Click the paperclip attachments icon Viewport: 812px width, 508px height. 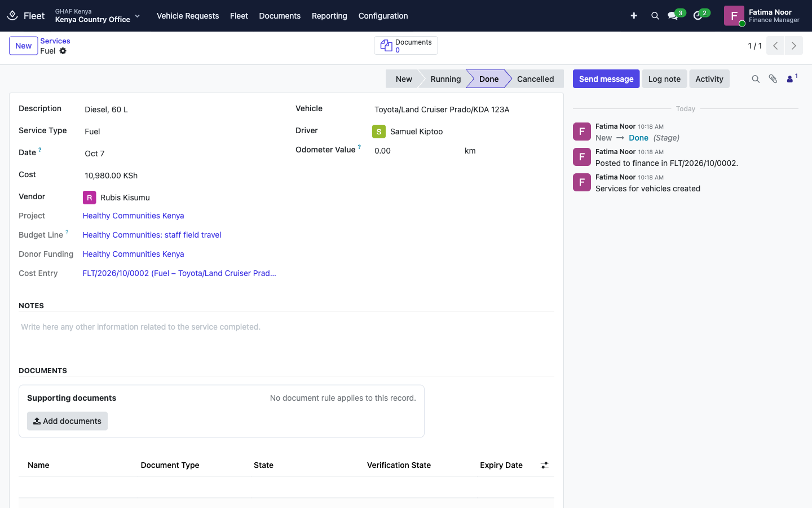(773, 79)
